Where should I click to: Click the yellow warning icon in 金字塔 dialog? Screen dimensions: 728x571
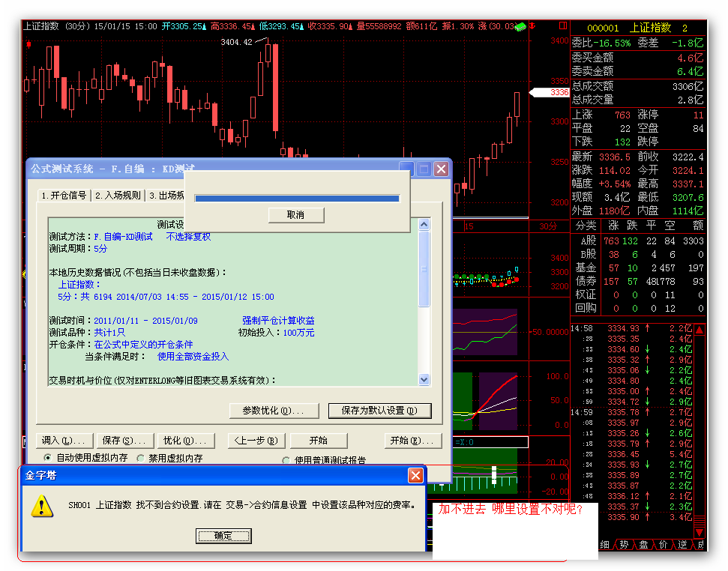[42, 507]
